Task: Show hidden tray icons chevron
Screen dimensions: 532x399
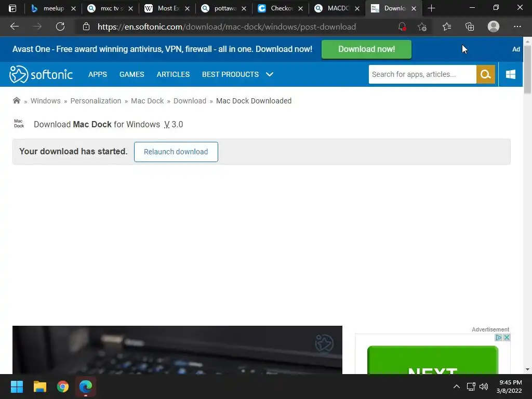Action: click(457, 387)
